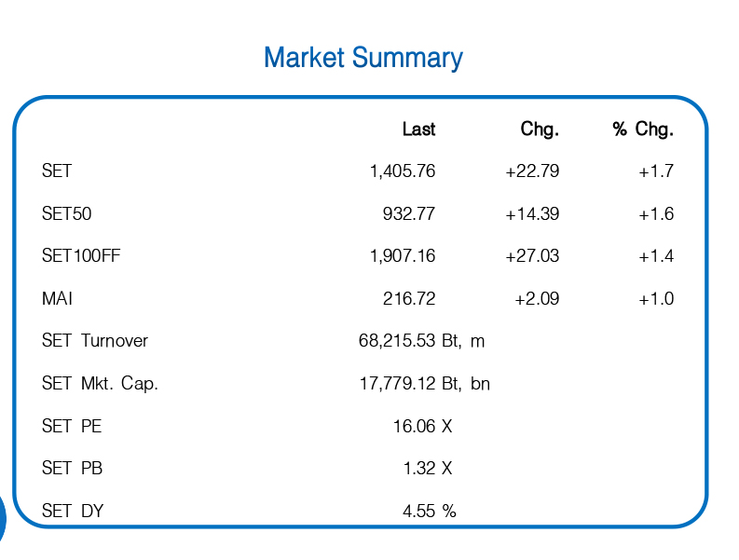The image size is (739, 560).
Task: Click the SET row label
Action: 57,171
